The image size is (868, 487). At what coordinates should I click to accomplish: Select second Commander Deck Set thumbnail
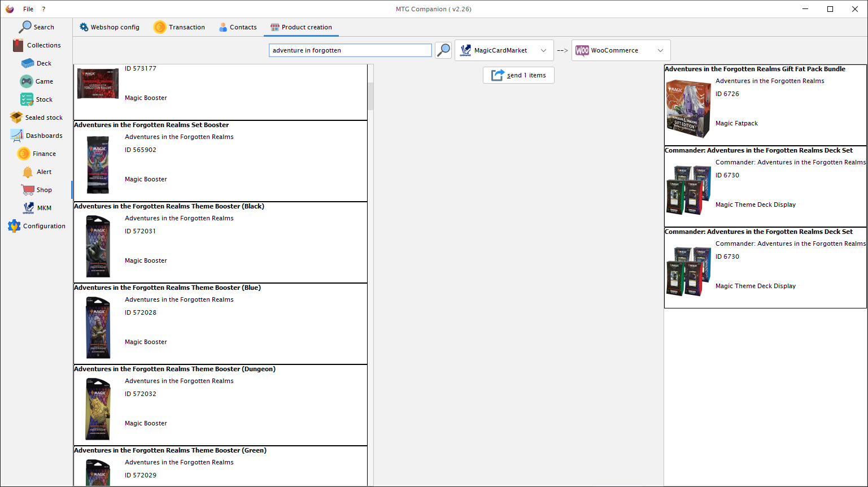(x=688, y=272)
